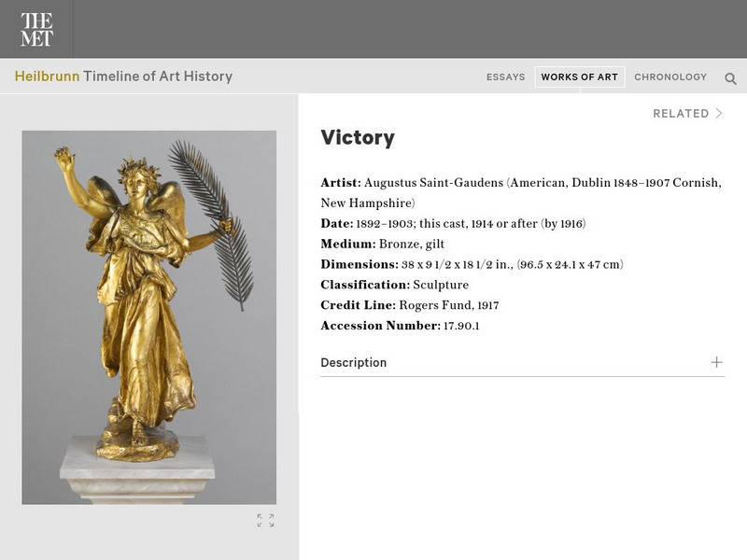
Task: Go to the Essays tab
Action: point(505,77)
